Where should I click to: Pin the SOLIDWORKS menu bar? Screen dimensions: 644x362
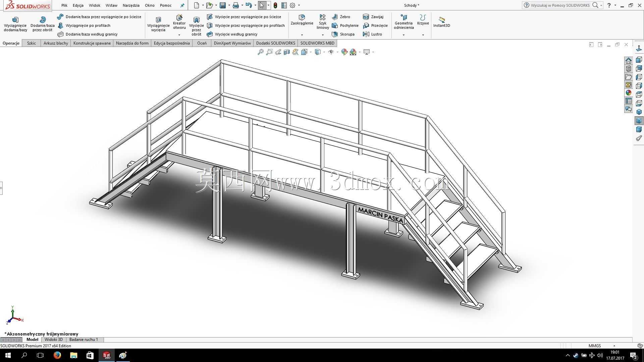(182, 5)
